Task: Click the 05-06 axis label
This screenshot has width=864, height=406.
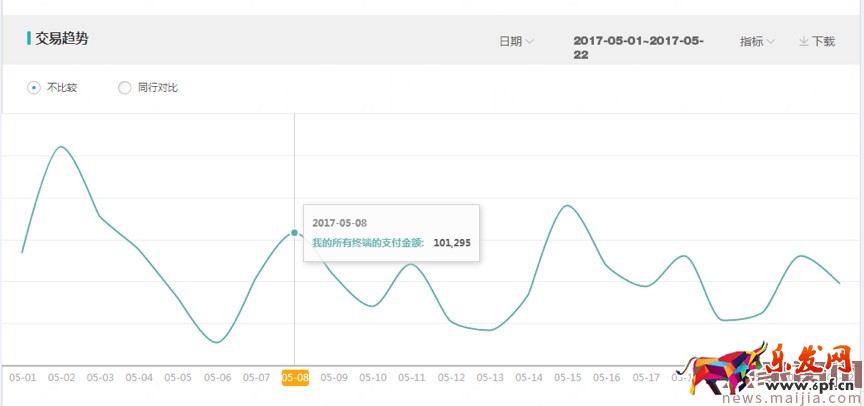Action: [217, 377]
